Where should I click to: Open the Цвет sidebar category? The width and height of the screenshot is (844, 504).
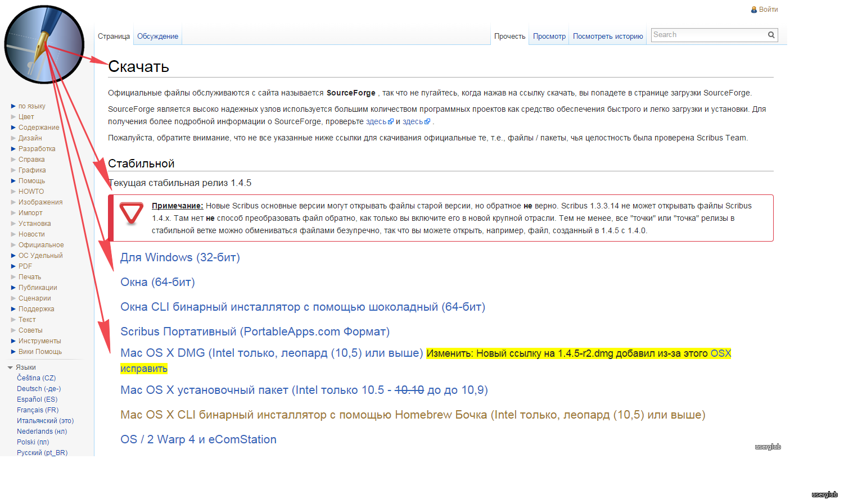[26, 117]
